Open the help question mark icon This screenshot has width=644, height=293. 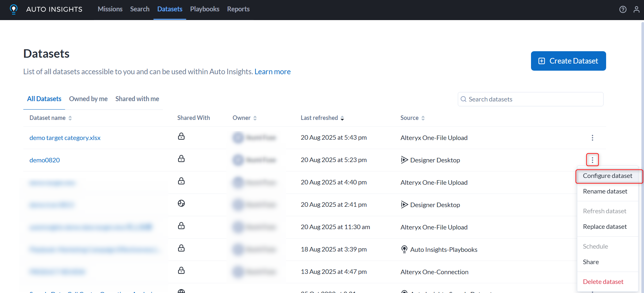pos(623,9)
